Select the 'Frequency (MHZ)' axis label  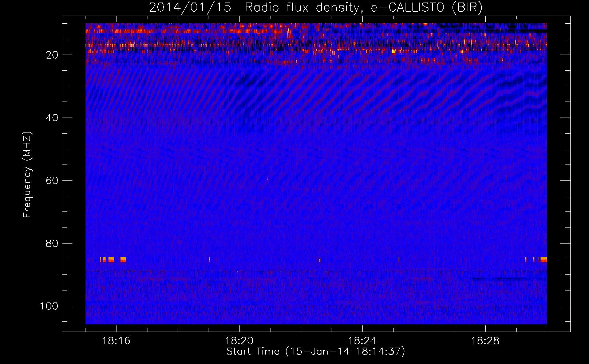tap(27, 175)
